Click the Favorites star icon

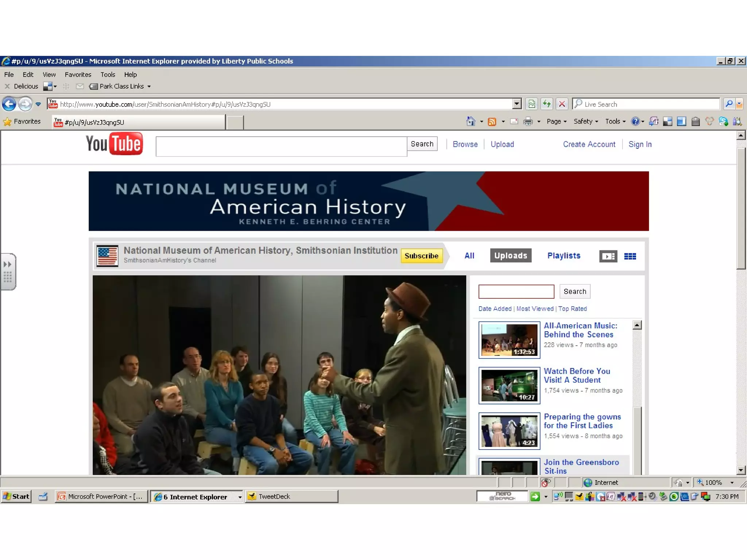tap(7, 122)
